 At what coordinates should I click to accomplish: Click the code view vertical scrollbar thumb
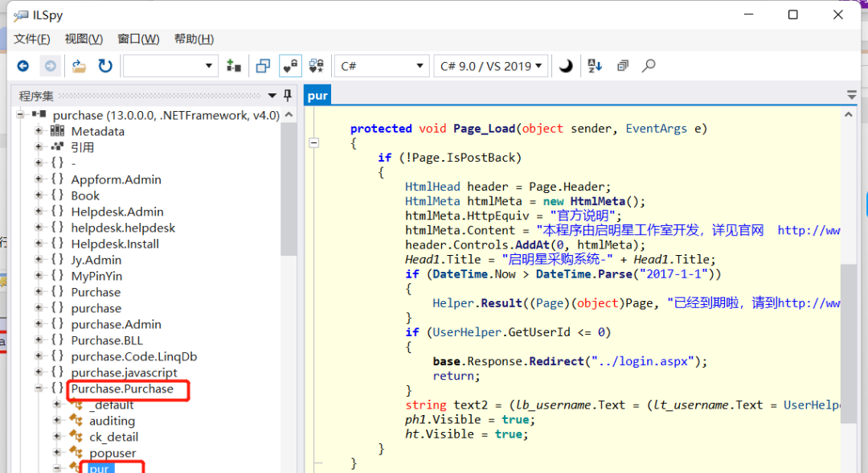pos(848,343)
